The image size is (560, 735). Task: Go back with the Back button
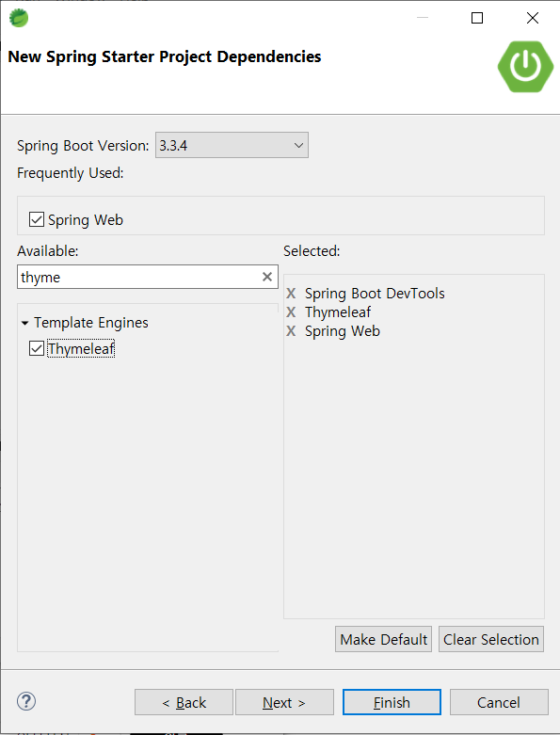click(x=184, y=702)
